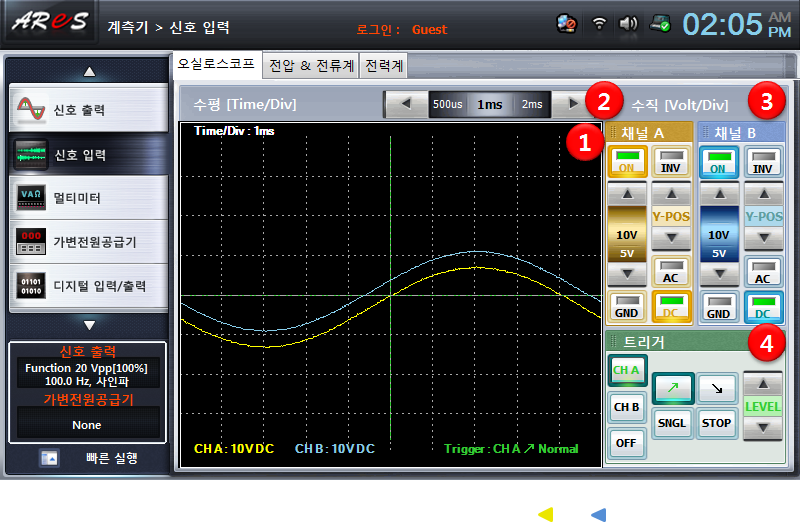The height and width of the screenshot is (522, 800).
Task: Set Channel A coupling to GND
Action: 627,307
